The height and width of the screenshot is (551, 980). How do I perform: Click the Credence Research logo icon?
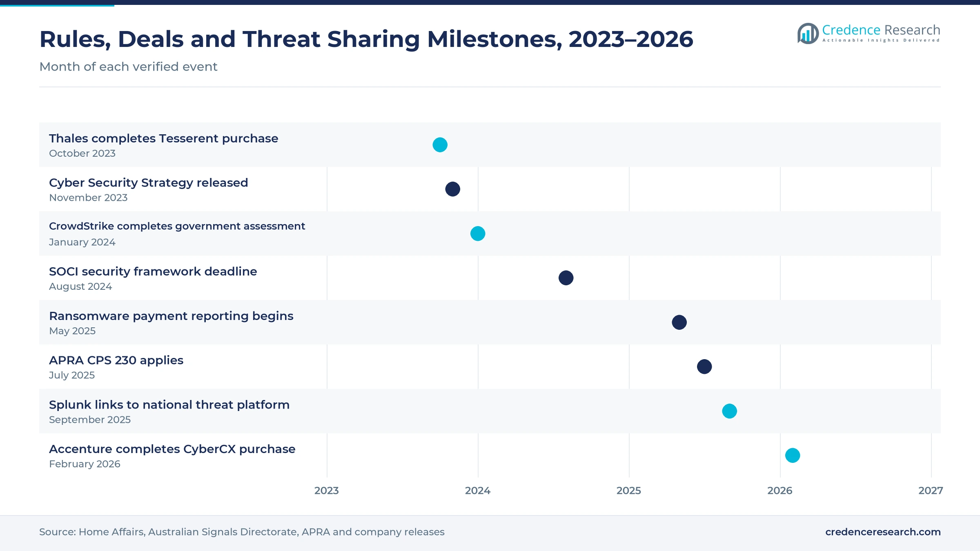tap(808, 33)
